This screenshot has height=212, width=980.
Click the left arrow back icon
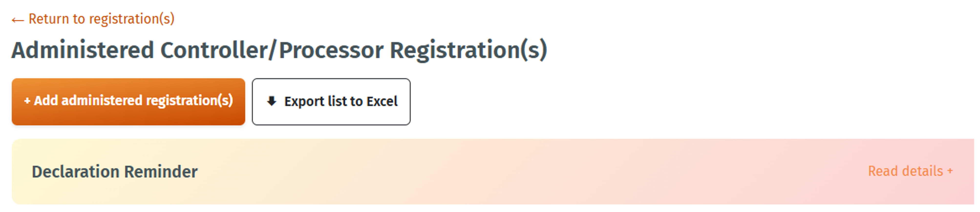18,20
